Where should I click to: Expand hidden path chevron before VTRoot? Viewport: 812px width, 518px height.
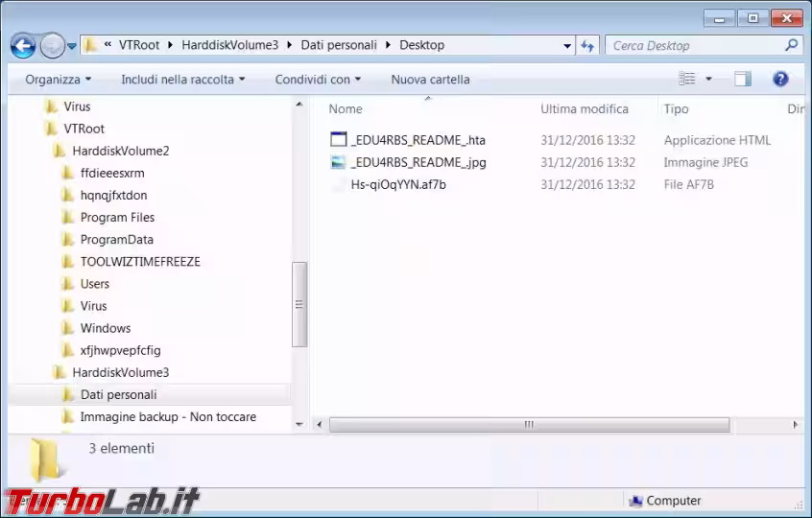click(107, 45)
